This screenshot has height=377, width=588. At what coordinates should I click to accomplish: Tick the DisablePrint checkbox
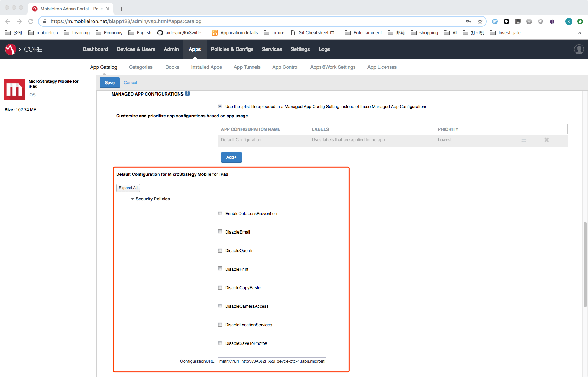[x=220, y=269]
